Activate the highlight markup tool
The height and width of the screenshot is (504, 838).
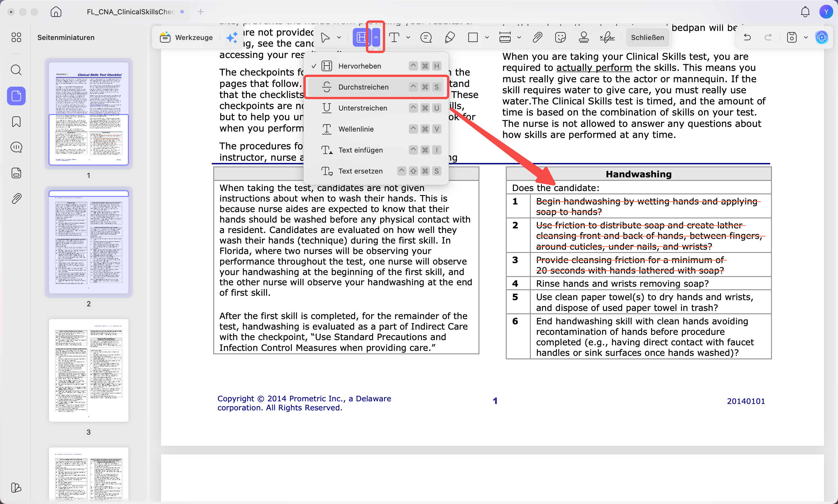click(x=362, y=37)
